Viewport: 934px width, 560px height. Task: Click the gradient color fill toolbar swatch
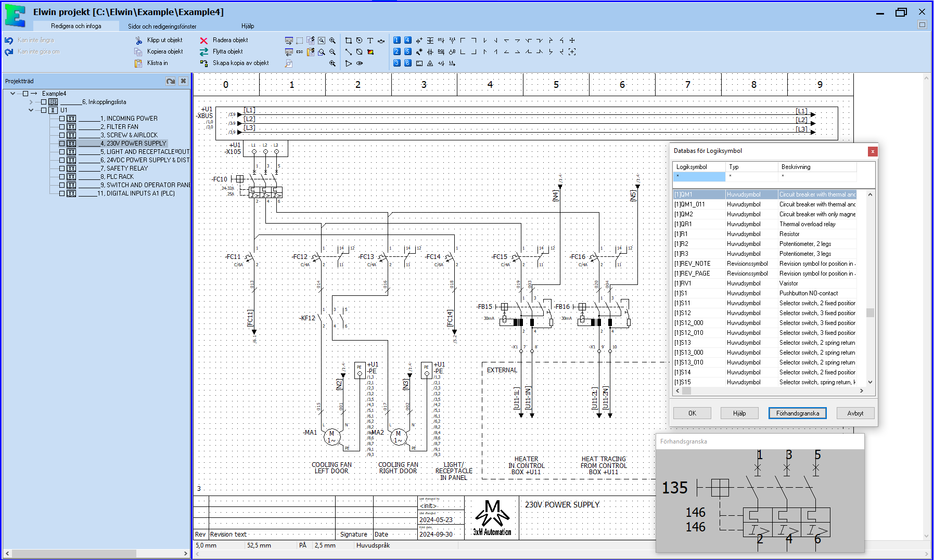coord(370,52)
